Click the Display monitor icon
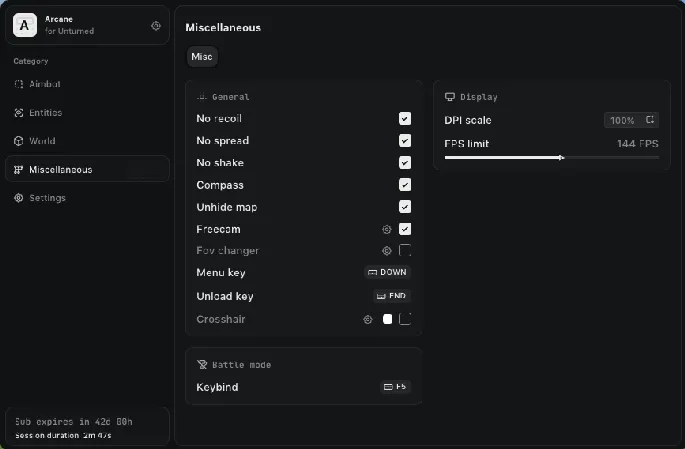685x449 pixels. tap(450, 97)
